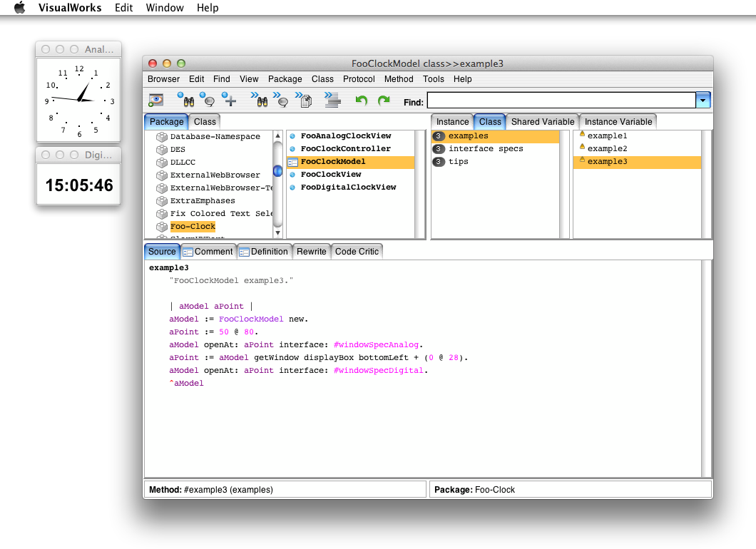Switch to the Definition tab
The height and width of the screenshot is (549, 756).
[265, 252]
